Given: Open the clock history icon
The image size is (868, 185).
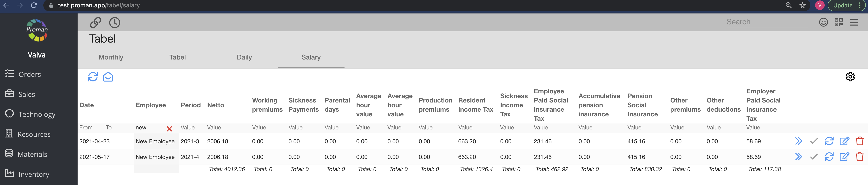Looking at the screenshot, I should pyautogui.click(x=115, y=23).
